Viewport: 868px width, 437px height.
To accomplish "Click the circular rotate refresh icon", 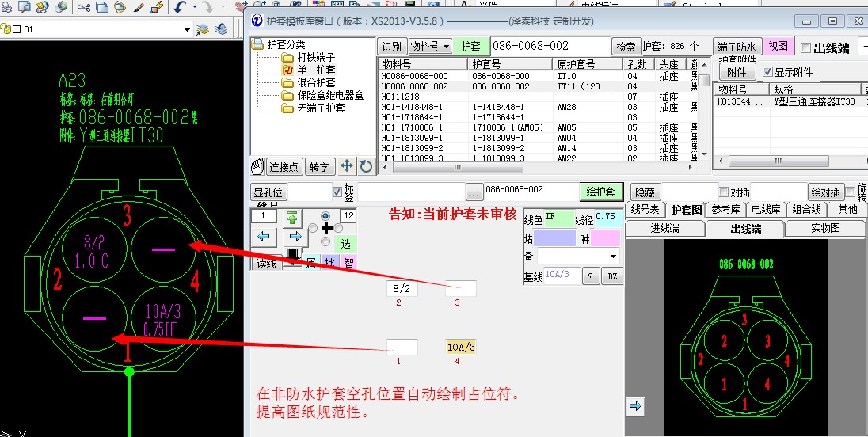I will pyautogui.click(x=365, y=166).
